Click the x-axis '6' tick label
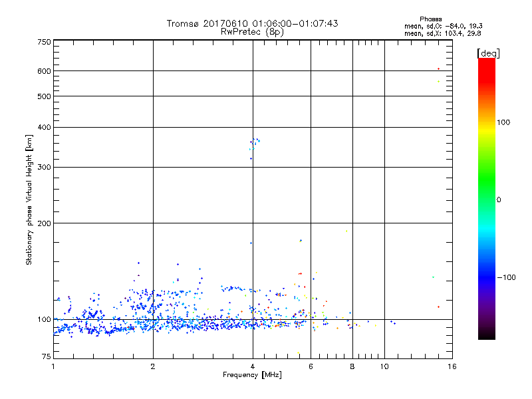 point(311,366)
